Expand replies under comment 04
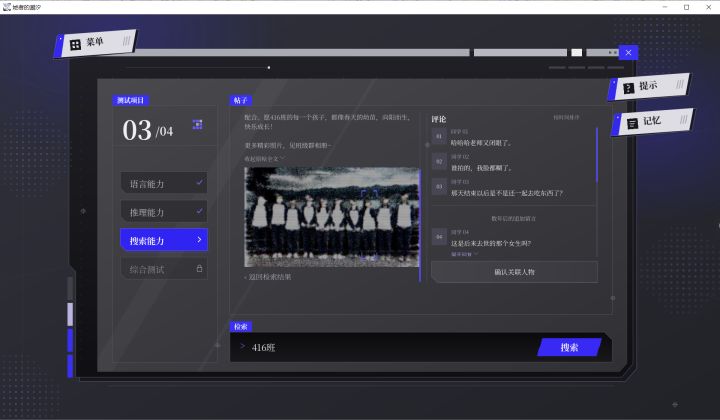This screenshot has width=720, height=420. coord(464,254)
